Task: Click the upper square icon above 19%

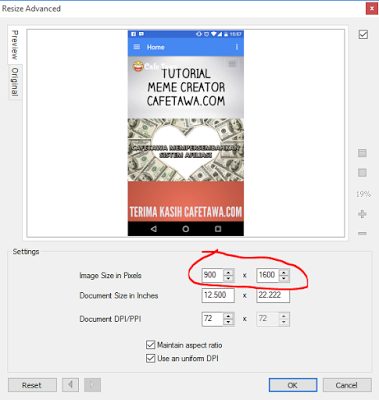Action: [x=362, y=153]
